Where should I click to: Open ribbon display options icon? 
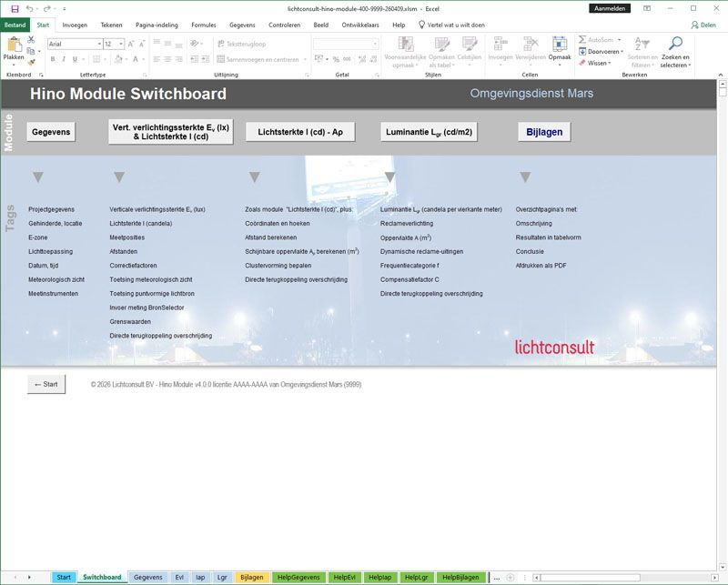[647, 8]
